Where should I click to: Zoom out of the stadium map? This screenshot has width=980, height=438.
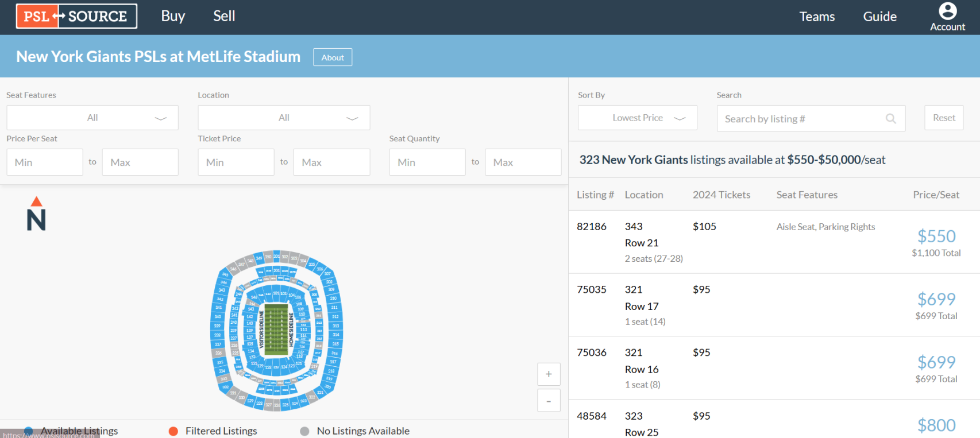click(549, 401)
